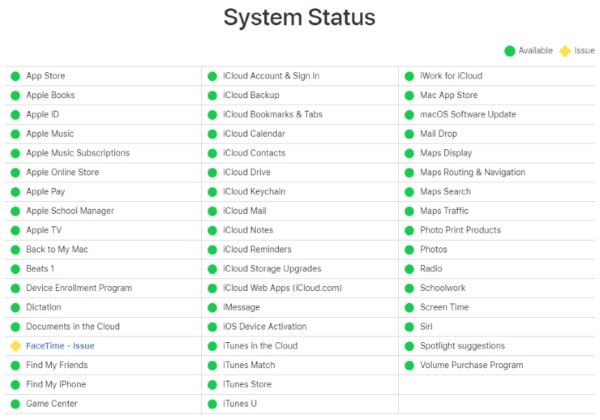Image resolution: width=600 pixels, height=420 pixels.
Task: Click the Maps Search text
Action: 446,192
